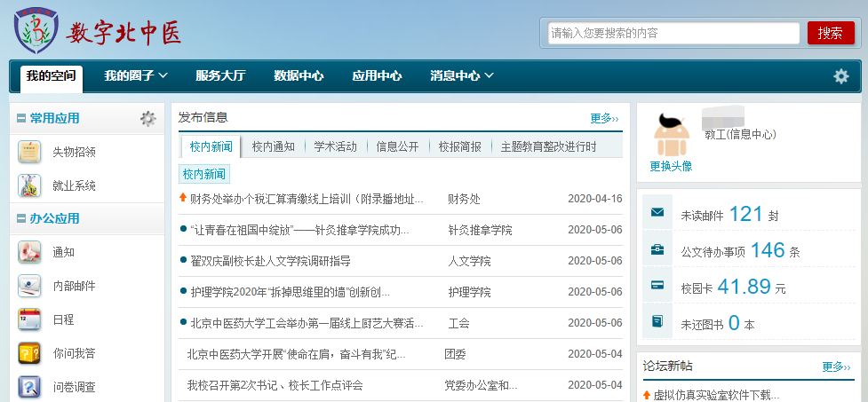Image resolution: width=868 pixels, height=402 pixels.
Task: Click 更多 link in 发布信息 panel
Action: [603, 118]
